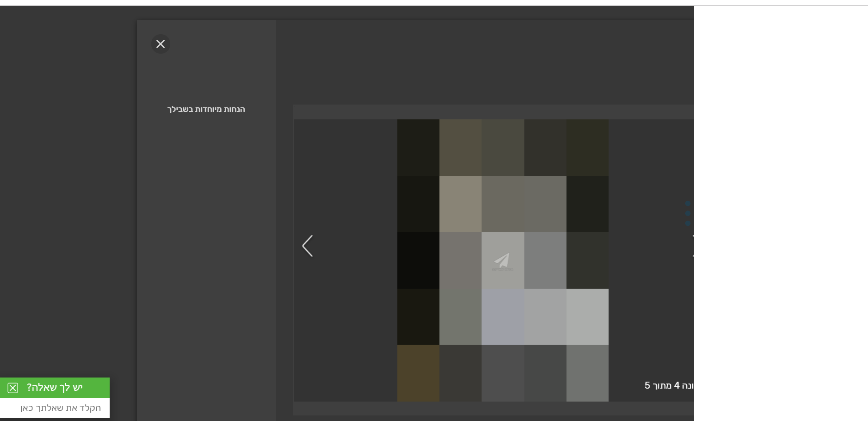Expand the 'יש לך שאלה?' chat header
Screen dimensions: 868x421
tap(55, 388)
